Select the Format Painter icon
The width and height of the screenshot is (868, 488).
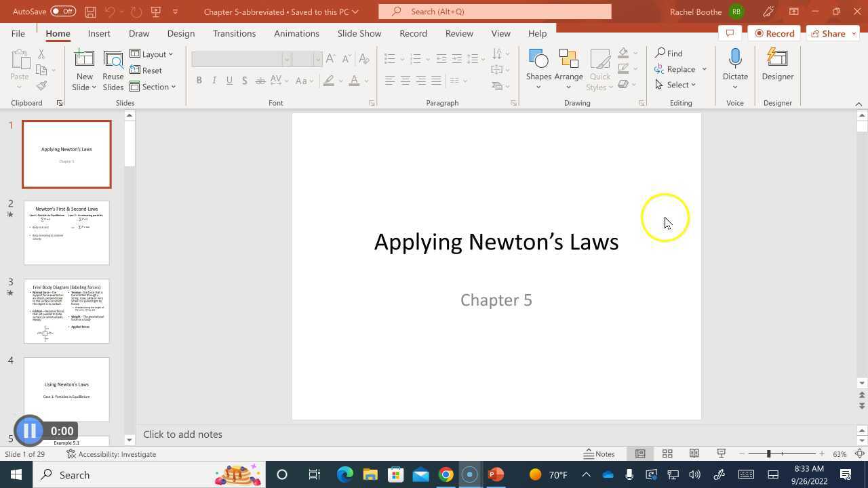[41, 85]
